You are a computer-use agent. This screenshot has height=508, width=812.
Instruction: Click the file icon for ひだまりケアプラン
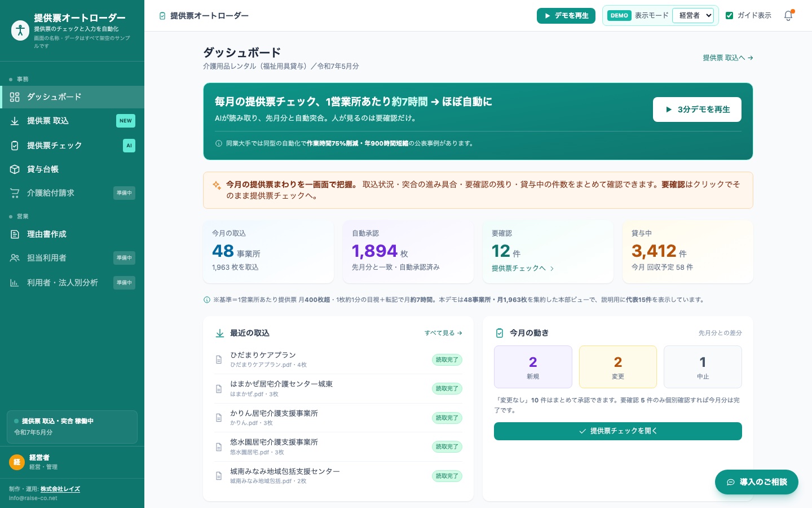219,360
